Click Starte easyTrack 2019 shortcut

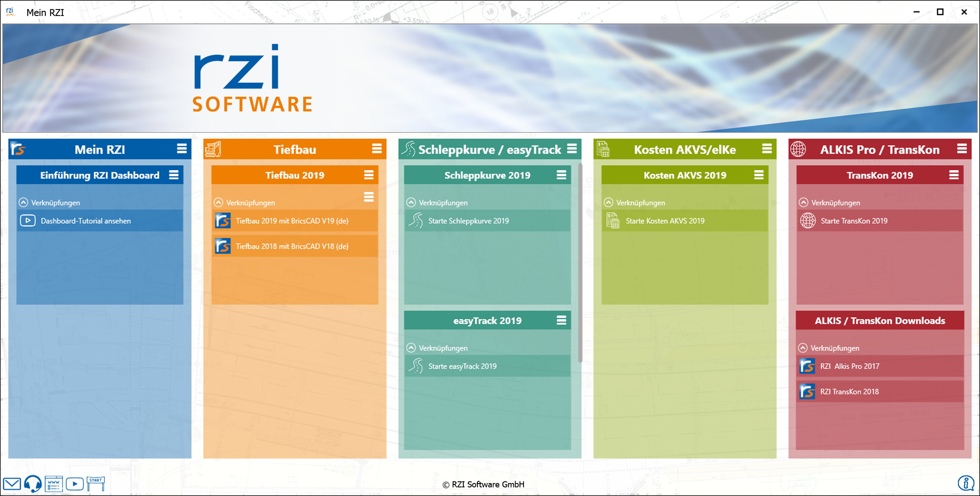click(x=462, y=366)
